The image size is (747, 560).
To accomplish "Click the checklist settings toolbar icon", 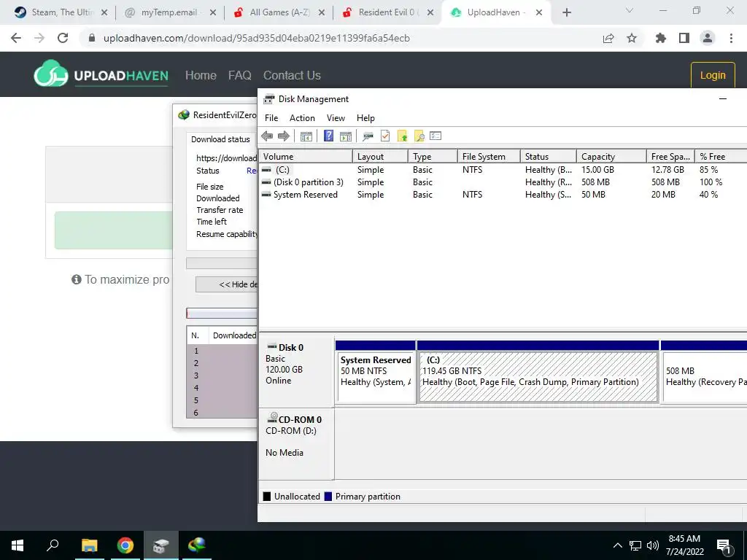I will pos(436,136).
